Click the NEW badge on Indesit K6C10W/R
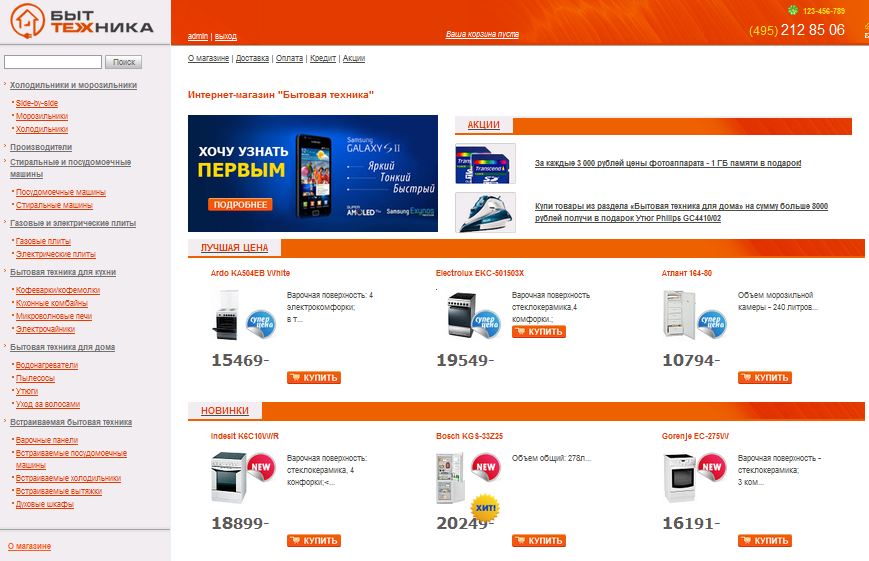This screenshot has height=561, width=869. tap(261, 467)
